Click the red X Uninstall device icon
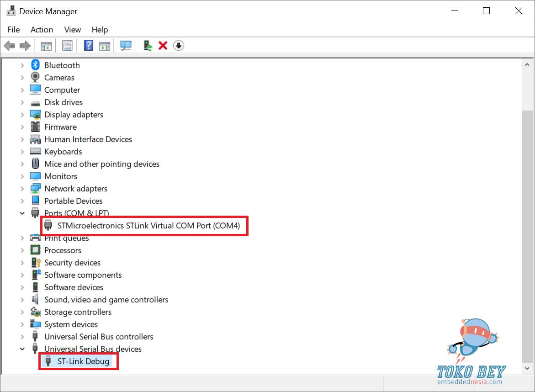Image resolution: width=535 pixels, height=392 pixels. (163, 46)
